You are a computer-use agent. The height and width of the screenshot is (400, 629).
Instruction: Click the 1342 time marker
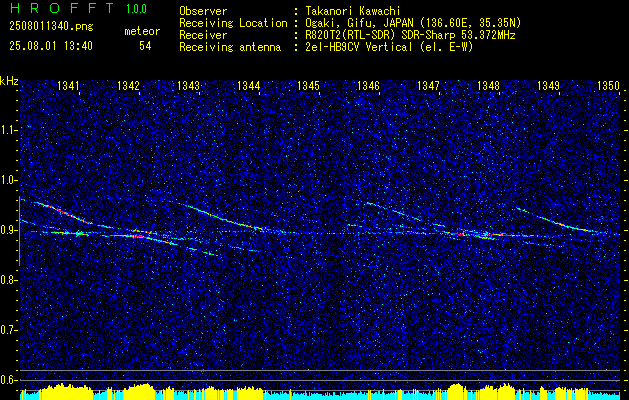tap(128, 85)
